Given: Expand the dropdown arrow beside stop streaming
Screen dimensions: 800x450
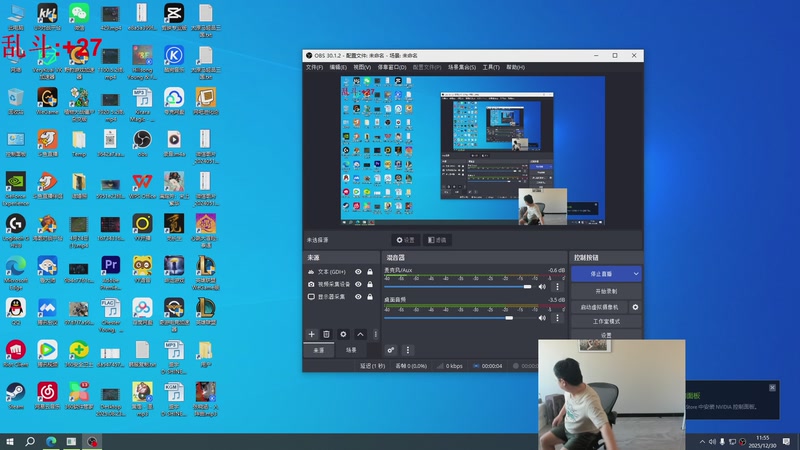Looking at the screenshot, I should 636,274.
